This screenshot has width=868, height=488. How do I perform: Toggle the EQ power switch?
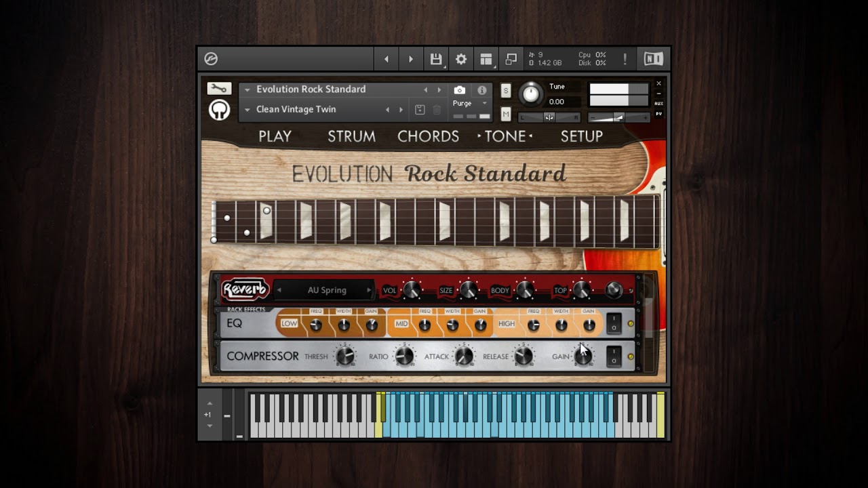(614, 323)
